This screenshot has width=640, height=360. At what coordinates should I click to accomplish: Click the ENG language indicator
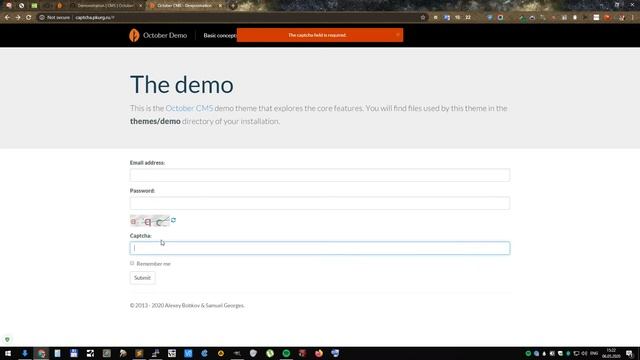coord(594,353)
